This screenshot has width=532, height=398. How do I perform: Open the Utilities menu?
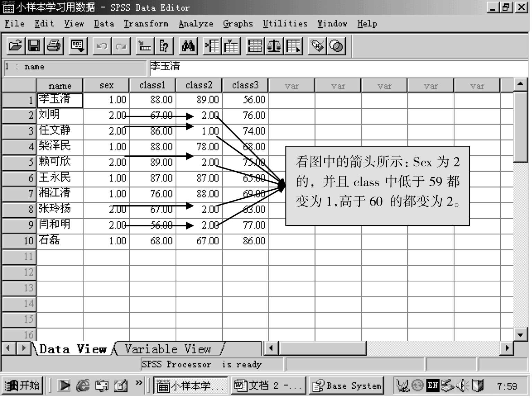coord(285,24)
